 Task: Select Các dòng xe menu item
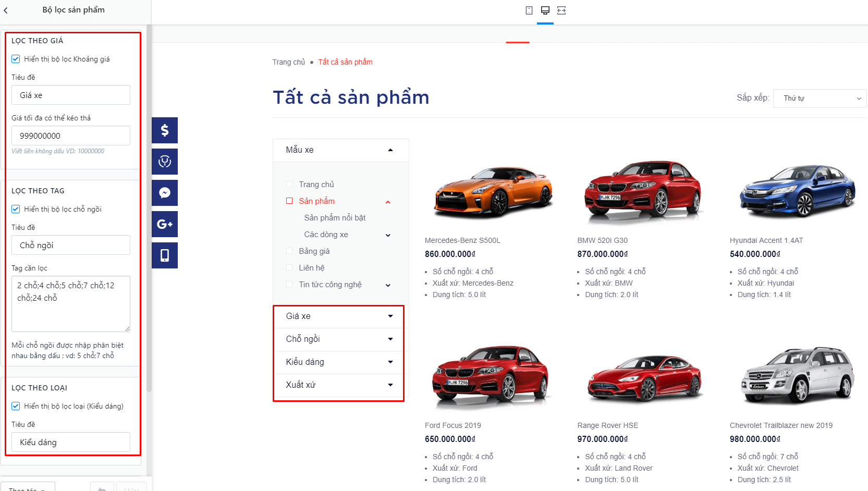pos(326,234)
